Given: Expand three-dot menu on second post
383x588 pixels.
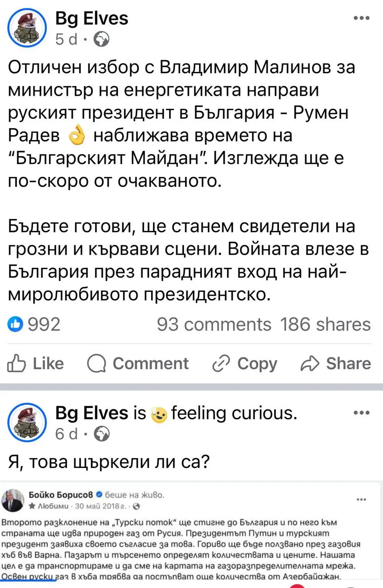Looking at the screenshot, I should (x=361, y=413).
